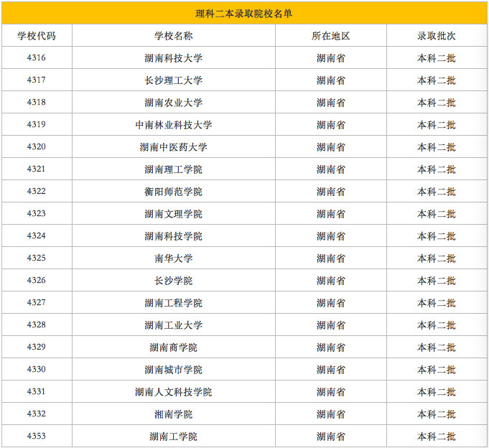Select school code 4323

(x=37, y=213)
